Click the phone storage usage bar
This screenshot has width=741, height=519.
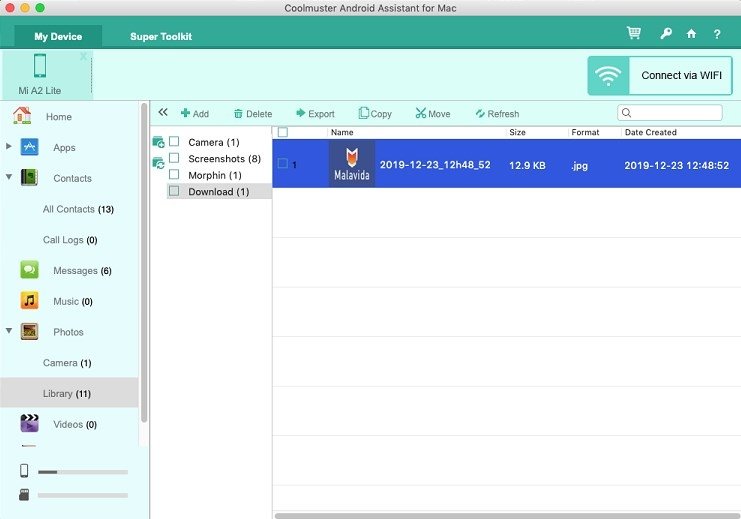(x=83, y=472)
